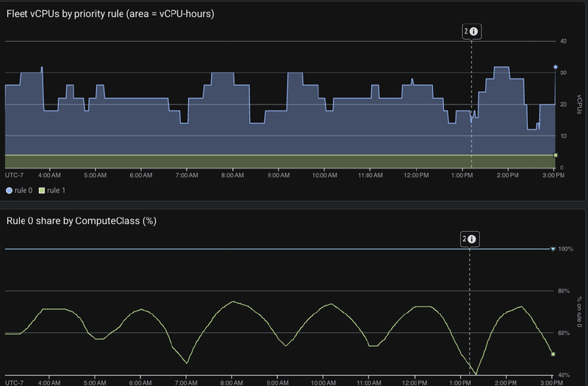
Task: Click the 12:00 PM label on top chart
Action: coord(416,175)
